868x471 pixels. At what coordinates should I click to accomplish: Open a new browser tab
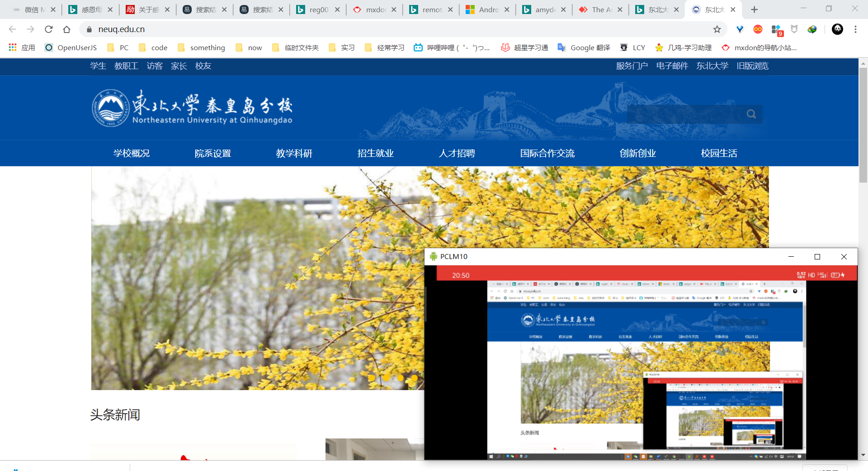[754, 9]
